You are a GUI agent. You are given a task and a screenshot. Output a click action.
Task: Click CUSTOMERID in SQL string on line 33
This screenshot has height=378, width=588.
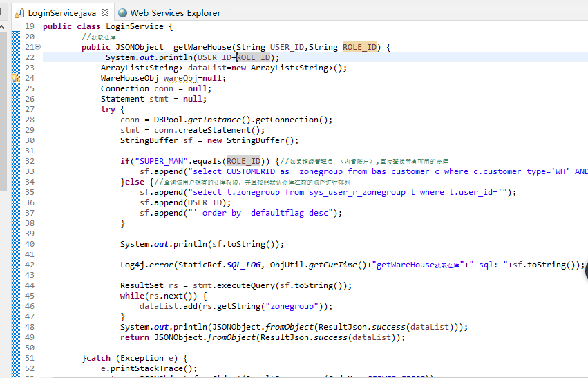click(251, 171)
